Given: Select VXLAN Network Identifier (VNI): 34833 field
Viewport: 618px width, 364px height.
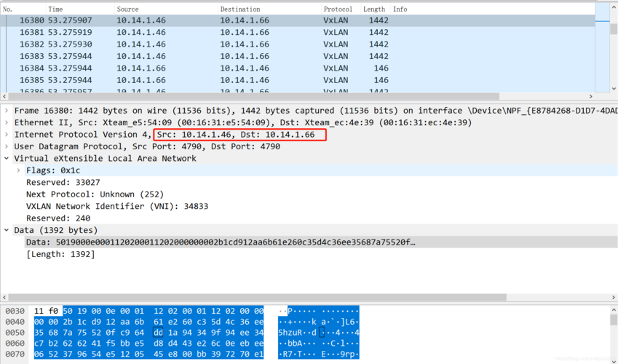Looking at the screenshot, I should [117, 206].
